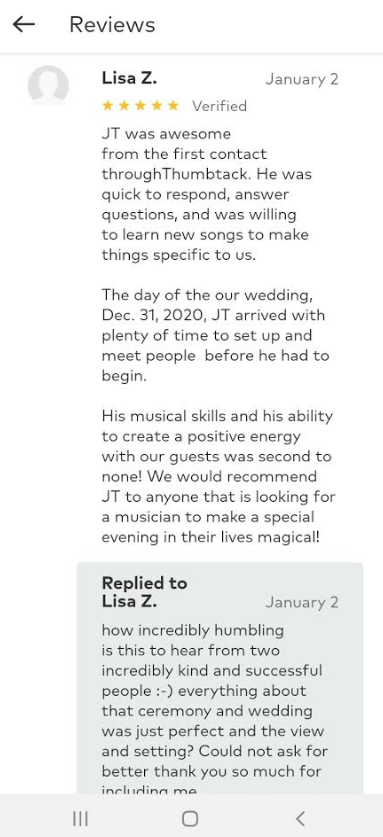Screen dimensions: 383x837
Task: Tap the Android back chevron in the navigation bar
Action: pos(300,818)
